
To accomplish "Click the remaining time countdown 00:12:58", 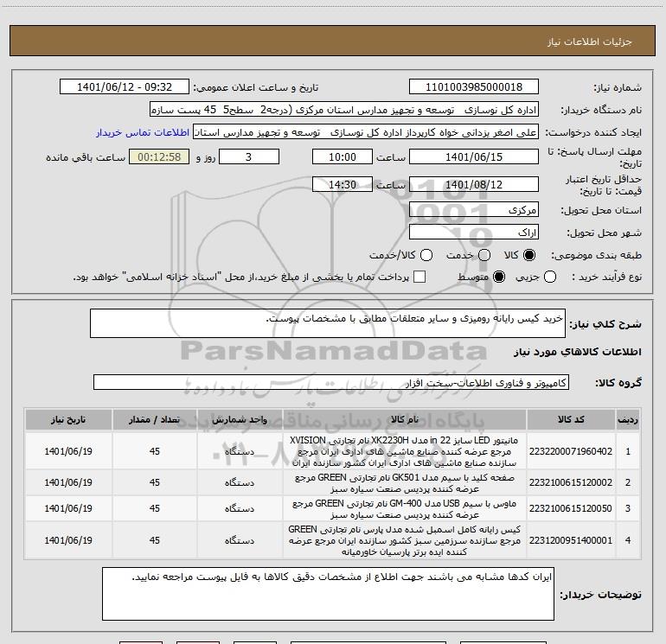I will point(159,157).
